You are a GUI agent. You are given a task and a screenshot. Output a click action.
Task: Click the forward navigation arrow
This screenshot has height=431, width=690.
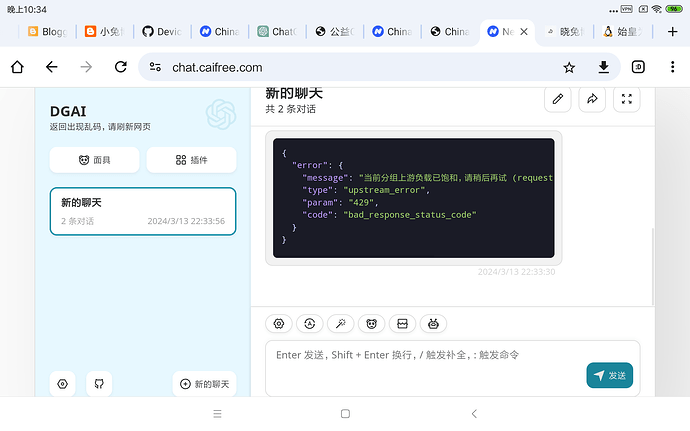[x=86, y=67]
